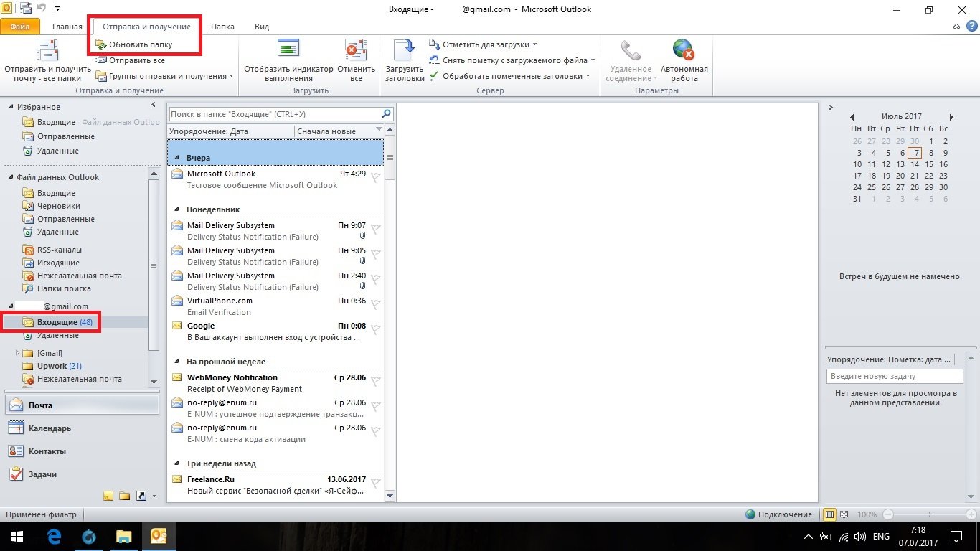Open the Quick Access Toolbar customize dropdown
The height and width of the screenshot is (551, 980).
click(x=57, y=9)
